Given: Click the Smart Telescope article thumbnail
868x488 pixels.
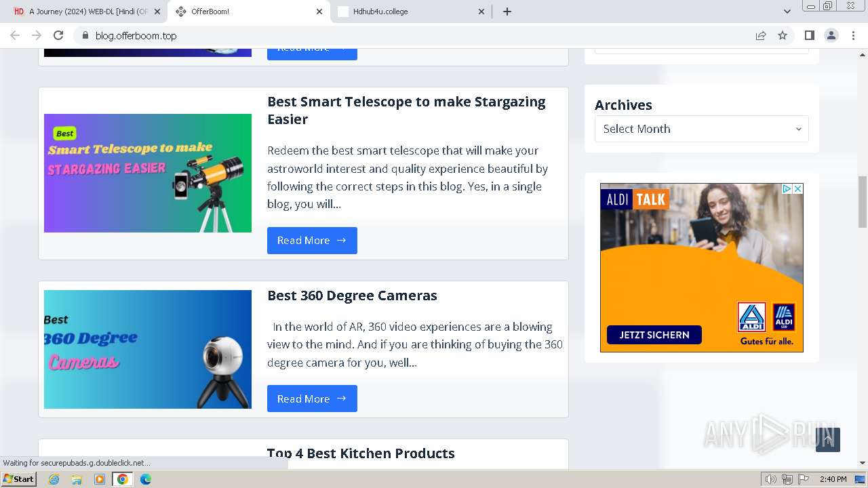Looking at the screenshot, I should tap(148, 173).
